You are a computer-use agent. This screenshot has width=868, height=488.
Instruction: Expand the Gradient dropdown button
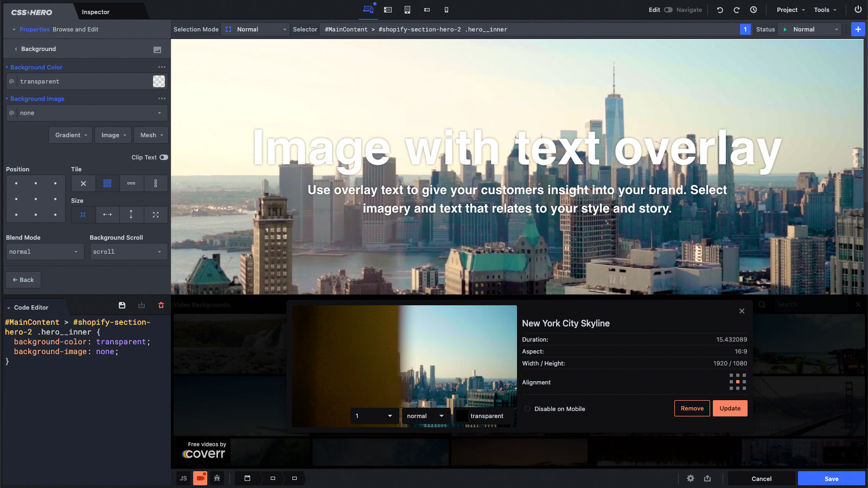(71, 135)
